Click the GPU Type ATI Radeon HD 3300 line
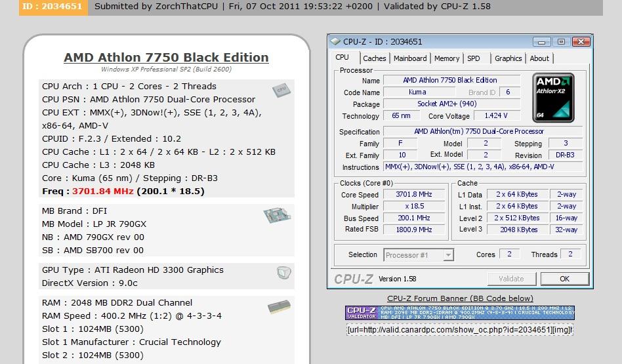The image size is (622, 364). (x=133, y=270)
